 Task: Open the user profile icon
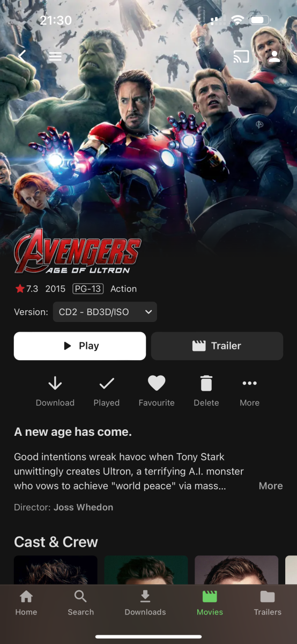click(x=274, y=56)
